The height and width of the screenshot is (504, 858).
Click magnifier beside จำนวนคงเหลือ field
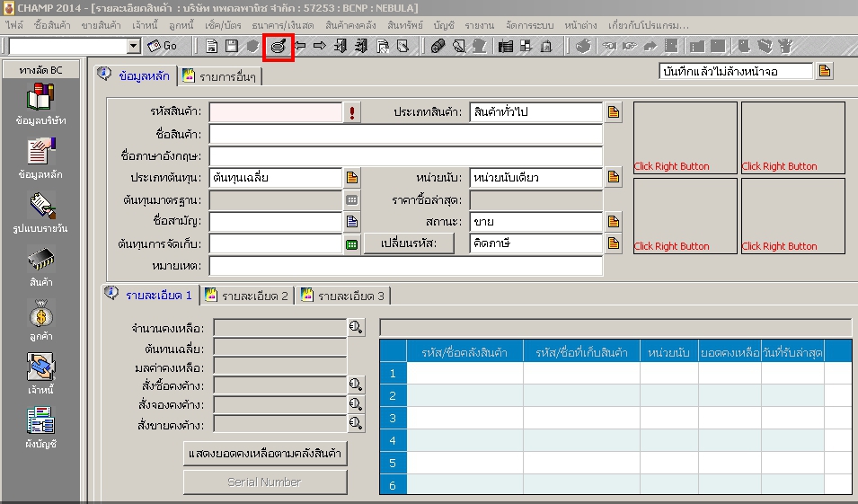click(356, 327)
